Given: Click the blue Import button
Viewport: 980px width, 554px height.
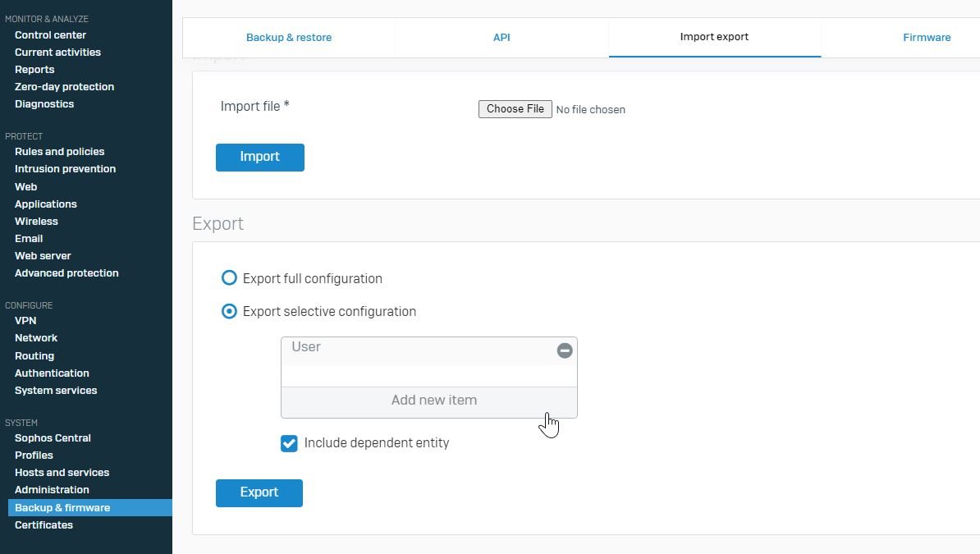Looking at the screenshot, I should pos(260,157).
